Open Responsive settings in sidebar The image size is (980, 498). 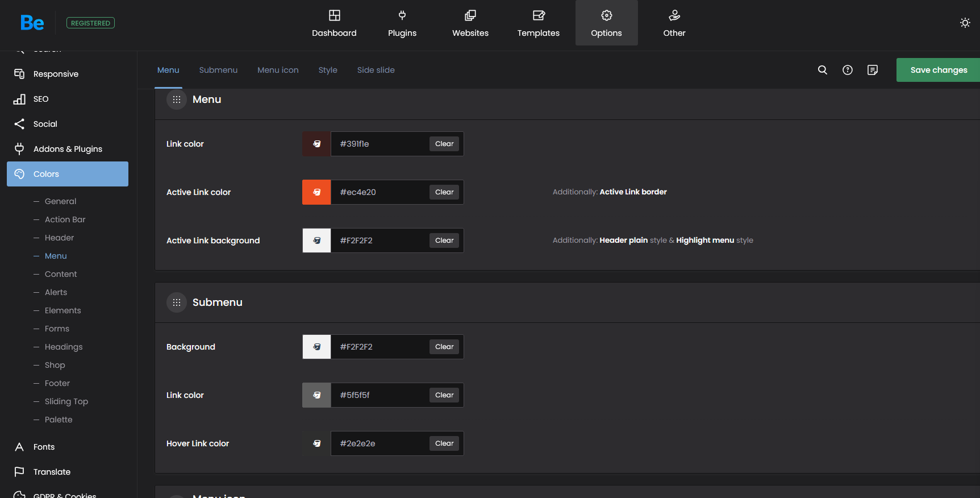pyautogui.click(x=68, y=74)
